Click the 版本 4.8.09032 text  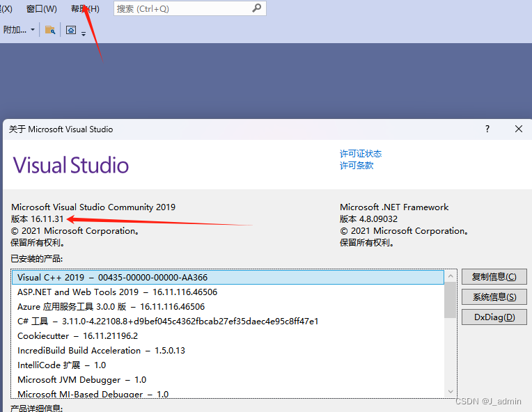(368, 219)
